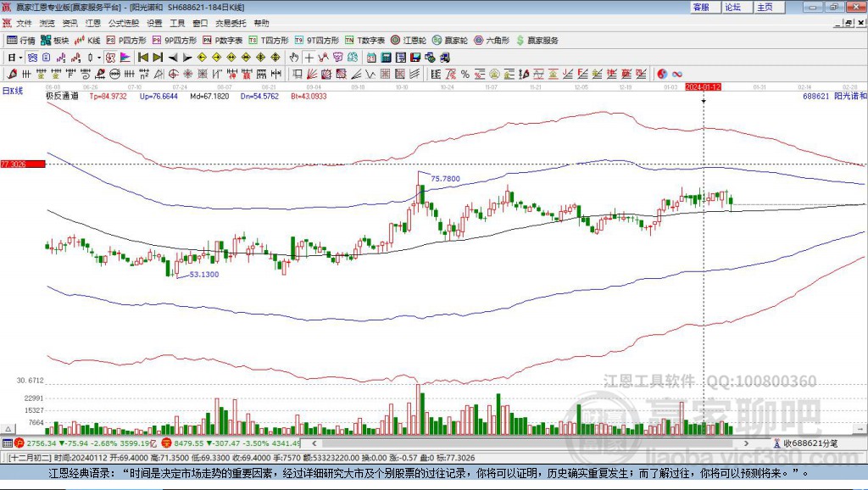Open 板块 sector view
Viewport: 868px width, 490px height.
[x=55, y=41]
